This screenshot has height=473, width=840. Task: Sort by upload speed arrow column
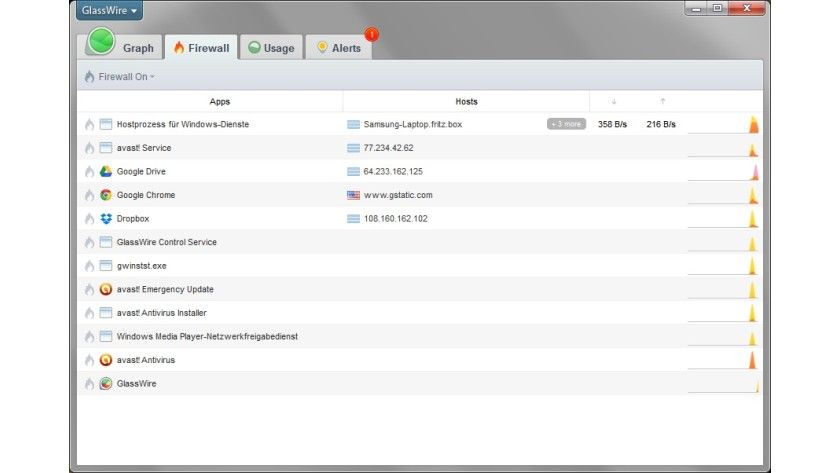point(663,101)
